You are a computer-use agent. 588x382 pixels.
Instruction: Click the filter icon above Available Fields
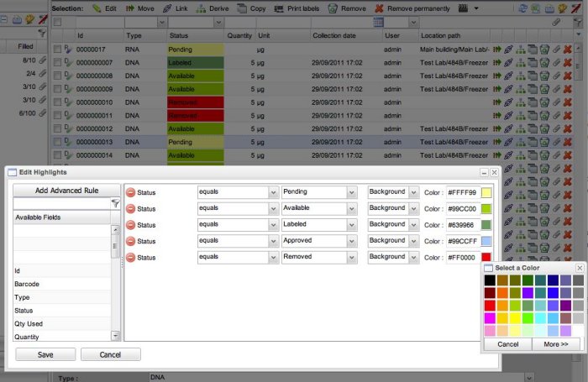coord(115,203)
